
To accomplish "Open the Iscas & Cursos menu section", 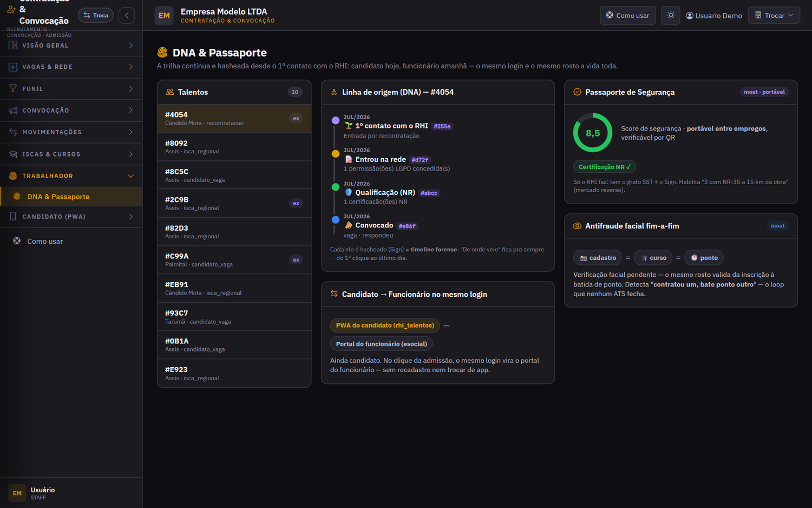I will pos(71,154).
